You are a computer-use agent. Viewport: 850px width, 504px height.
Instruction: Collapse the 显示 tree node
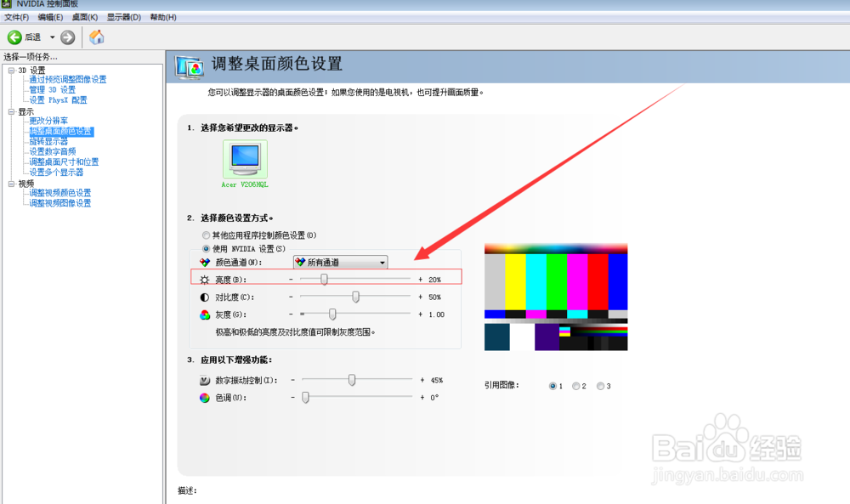[x=11, y=112]
